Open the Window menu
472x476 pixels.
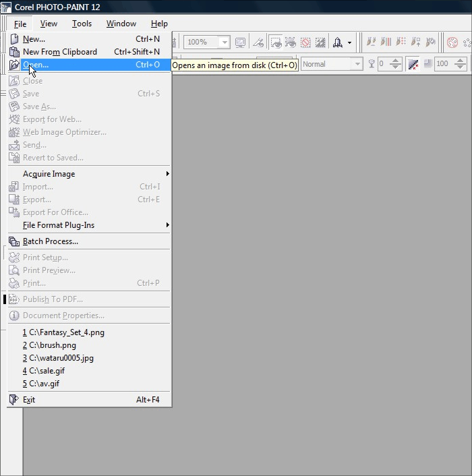point(121,24)
